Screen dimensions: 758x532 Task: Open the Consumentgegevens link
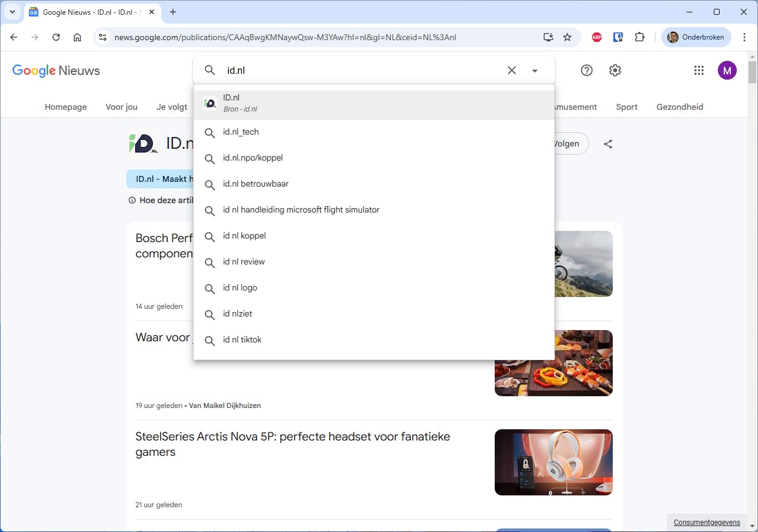[706, 522]
